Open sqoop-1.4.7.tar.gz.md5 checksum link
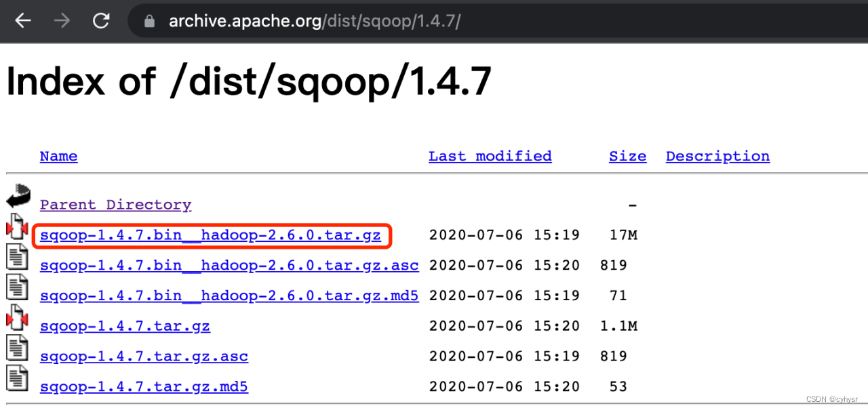The image size is (868, 410). [144, 387]
